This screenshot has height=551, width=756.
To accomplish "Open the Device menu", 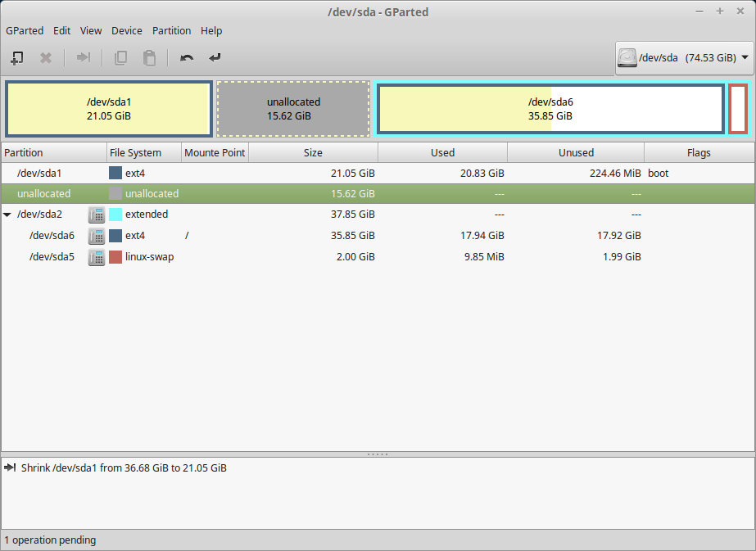I will click(127, 31).
